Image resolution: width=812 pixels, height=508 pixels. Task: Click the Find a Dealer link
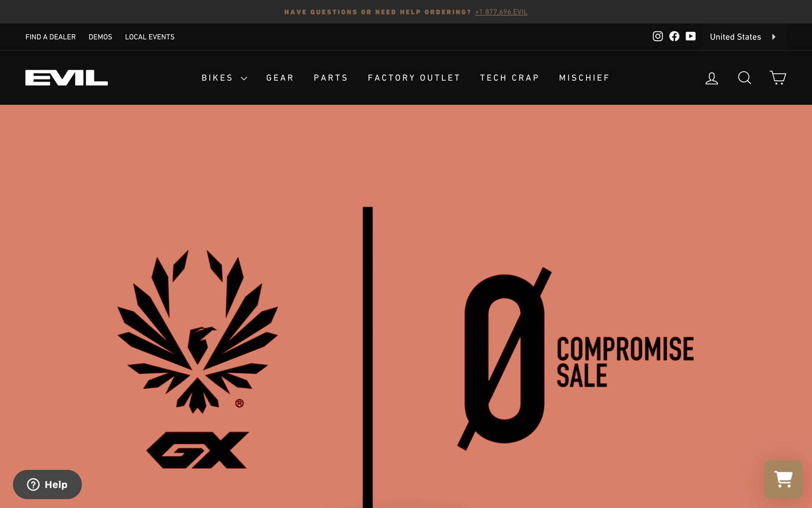(50, 37)
